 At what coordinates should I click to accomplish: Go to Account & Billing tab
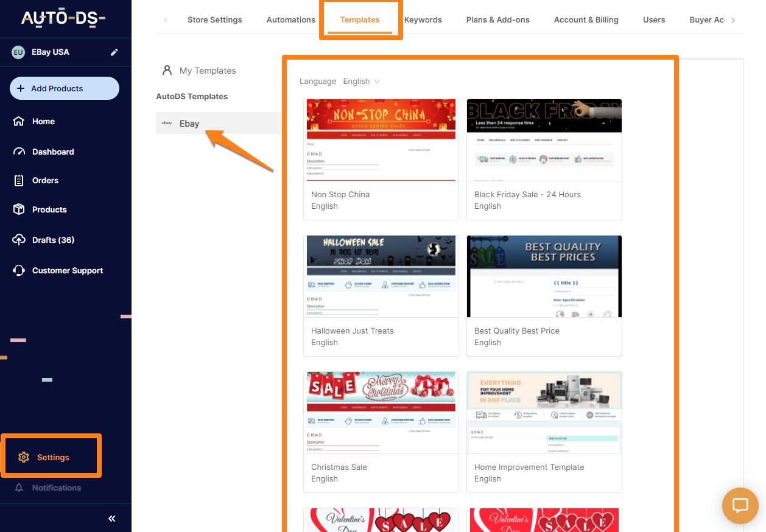(x=586, y=20)
